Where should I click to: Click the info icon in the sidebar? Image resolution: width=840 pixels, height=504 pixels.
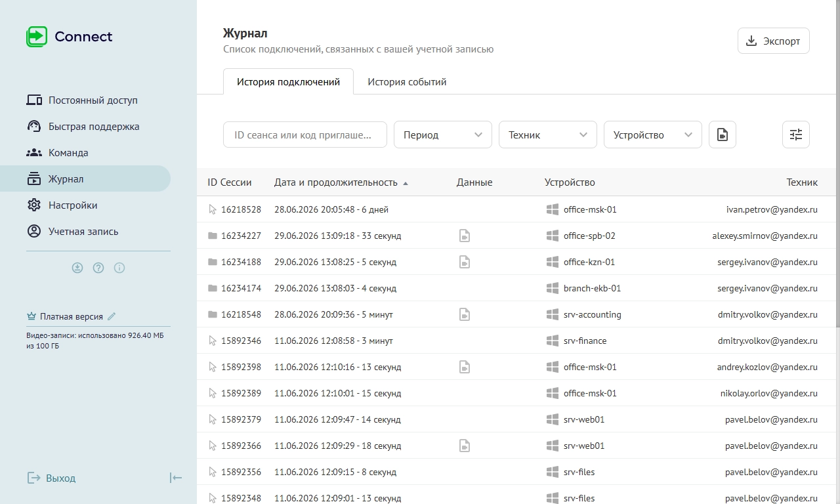(119, 268)
